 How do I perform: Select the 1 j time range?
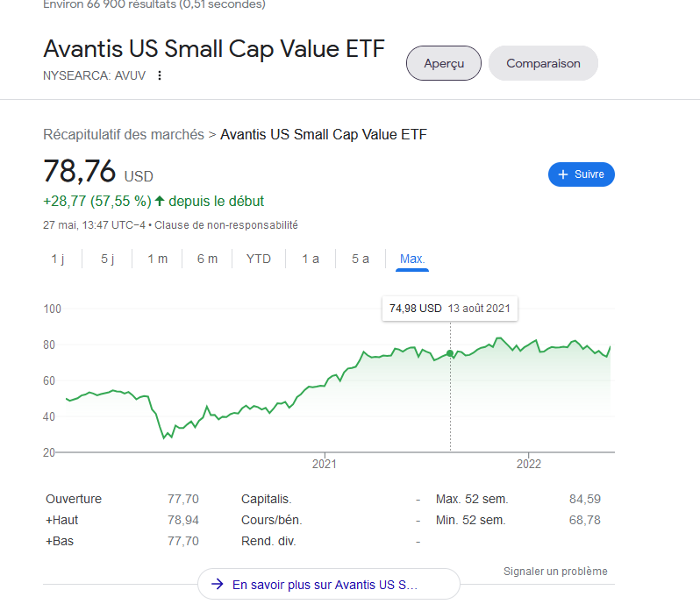pyautogui.click(x=58, y=259)
